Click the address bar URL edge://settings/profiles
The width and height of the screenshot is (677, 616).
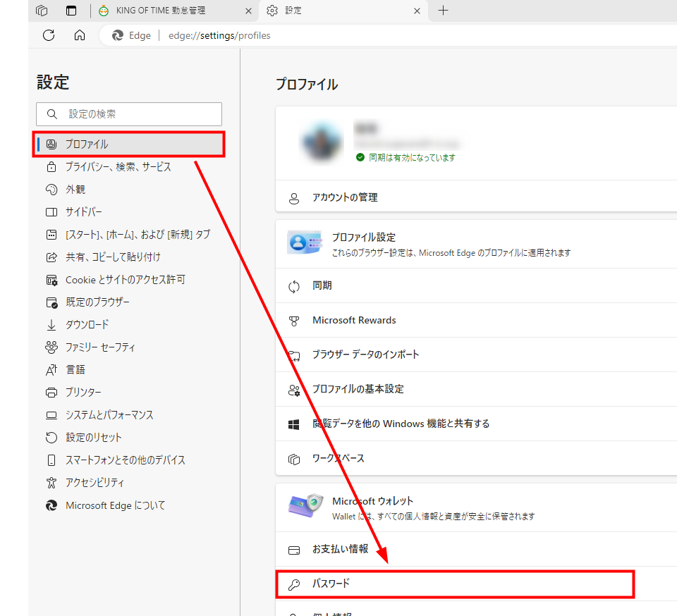coord(219,35)
